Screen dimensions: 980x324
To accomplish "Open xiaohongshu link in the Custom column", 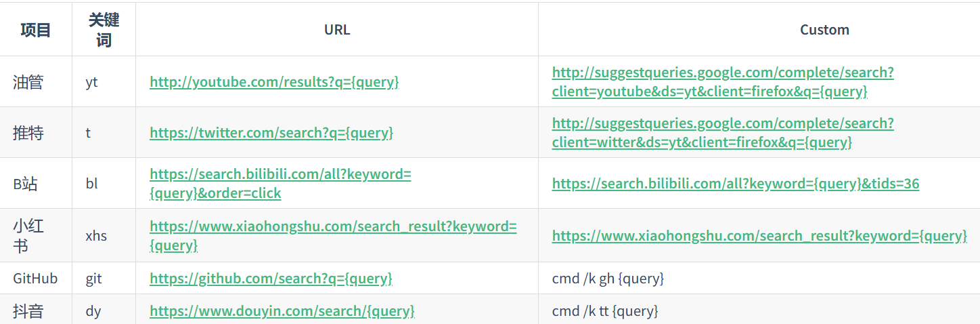I will (759, 236).
